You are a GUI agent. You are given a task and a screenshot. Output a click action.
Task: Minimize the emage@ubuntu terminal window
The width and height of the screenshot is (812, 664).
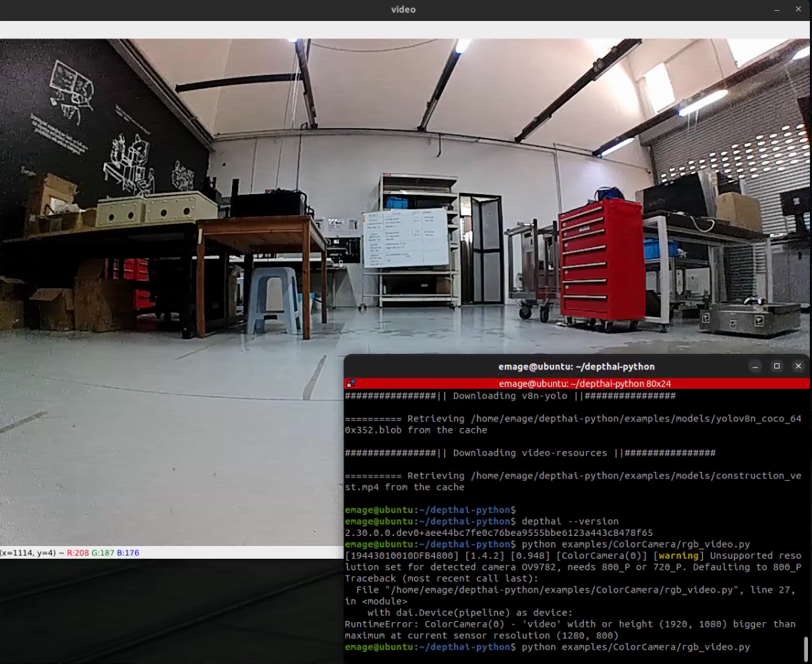(755, 366)
